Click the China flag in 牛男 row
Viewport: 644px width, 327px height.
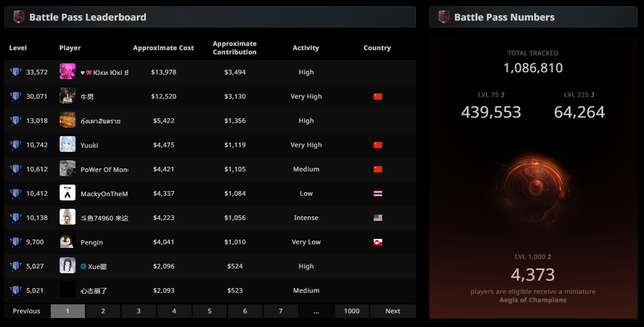pyautogui.click(x=377, y=97)
